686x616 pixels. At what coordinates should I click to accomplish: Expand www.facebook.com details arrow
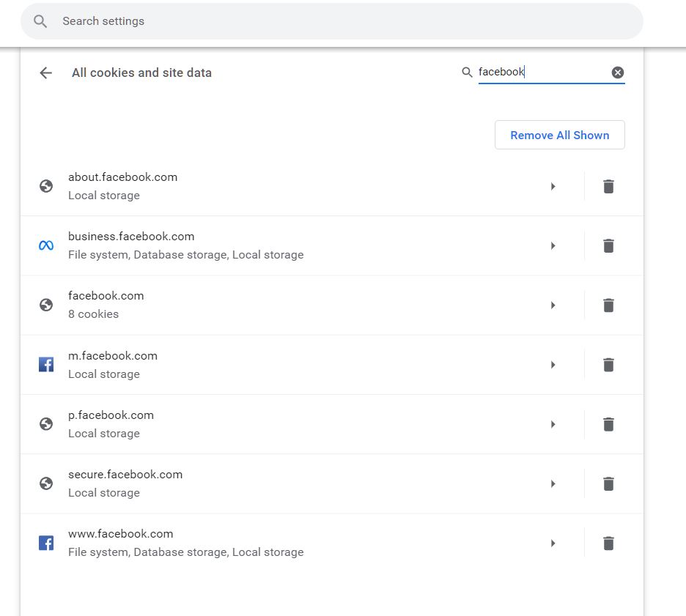553,543
